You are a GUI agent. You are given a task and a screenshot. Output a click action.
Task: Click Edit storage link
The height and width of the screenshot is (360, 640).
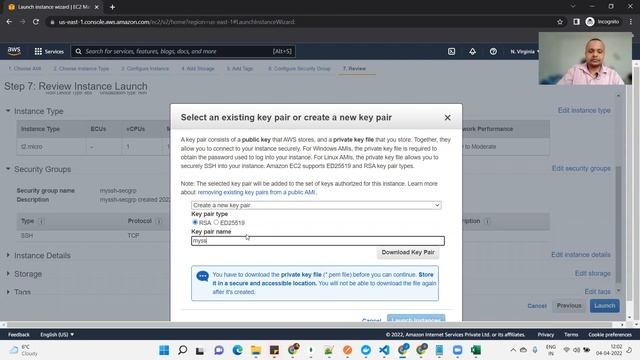pyautogui.click(x=593, y=273)
